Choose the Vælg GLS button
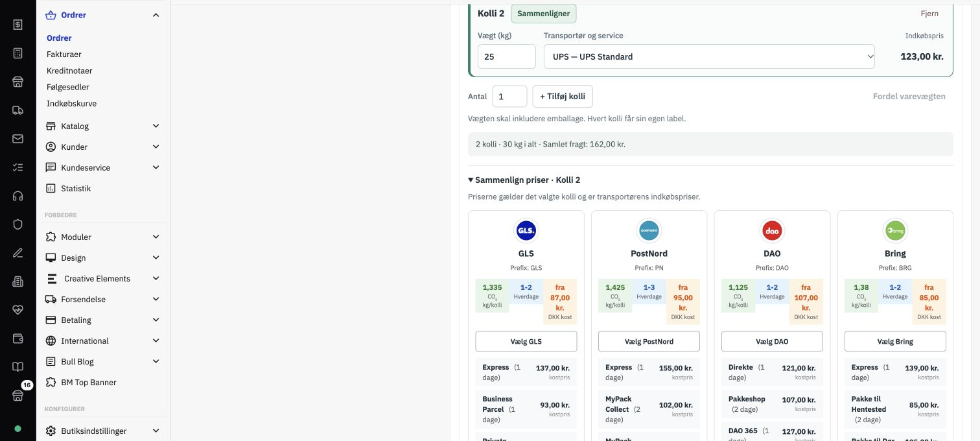Viewport: 980px width, 441px height. pyautogui.click(x=526, y=341)
